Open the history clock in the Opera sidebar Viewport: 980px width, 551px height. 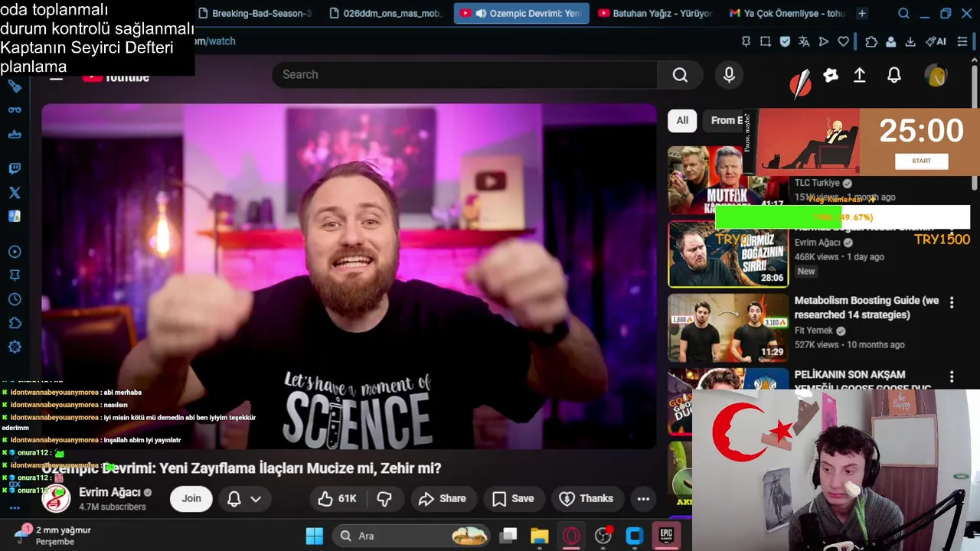(15, 299)
